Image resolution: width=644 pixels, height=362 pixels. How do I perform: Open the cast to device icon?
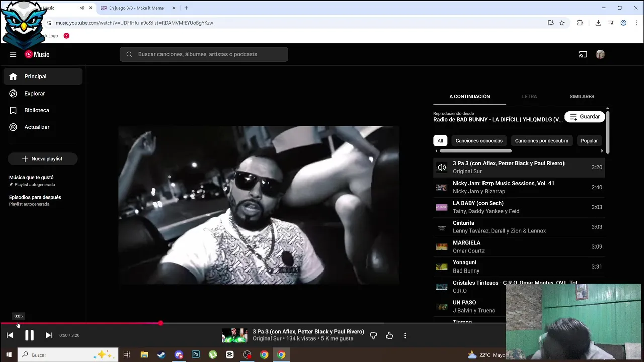[x=583, y=54]
